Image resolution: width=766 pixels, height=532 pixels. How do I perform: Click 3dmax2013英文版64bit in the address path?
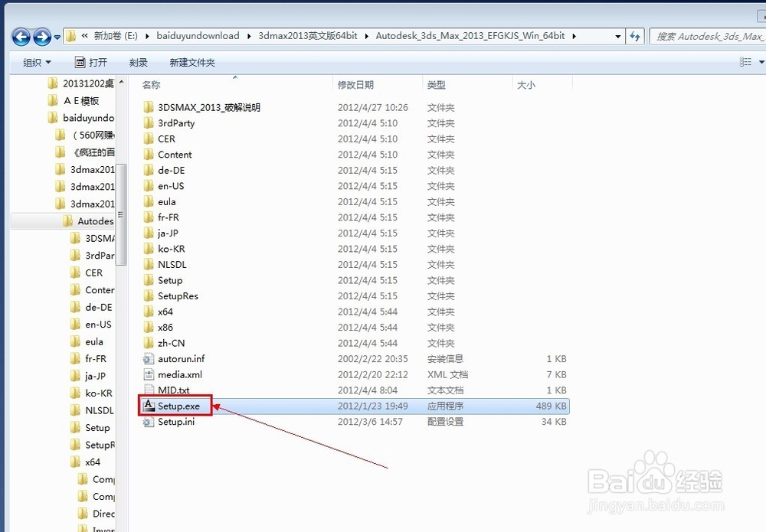pyautogui.click(x=308, y=36)
